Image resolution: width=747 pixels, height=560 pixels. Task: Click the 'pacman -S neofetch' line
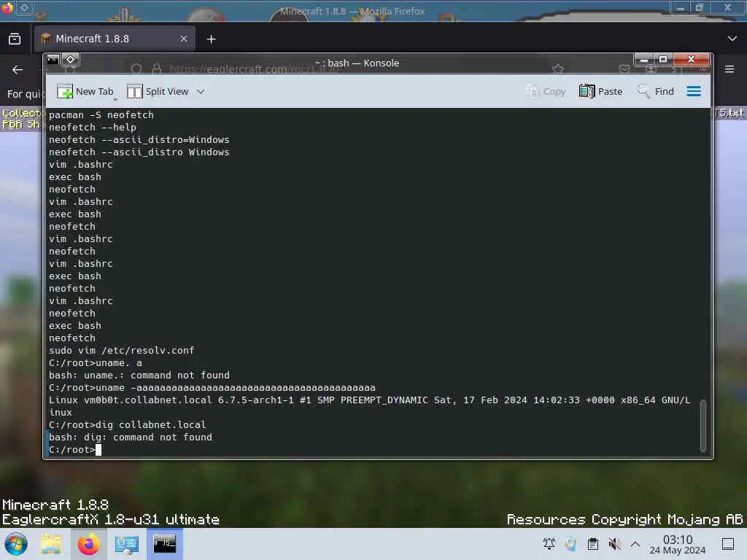[x=101, y=114]
